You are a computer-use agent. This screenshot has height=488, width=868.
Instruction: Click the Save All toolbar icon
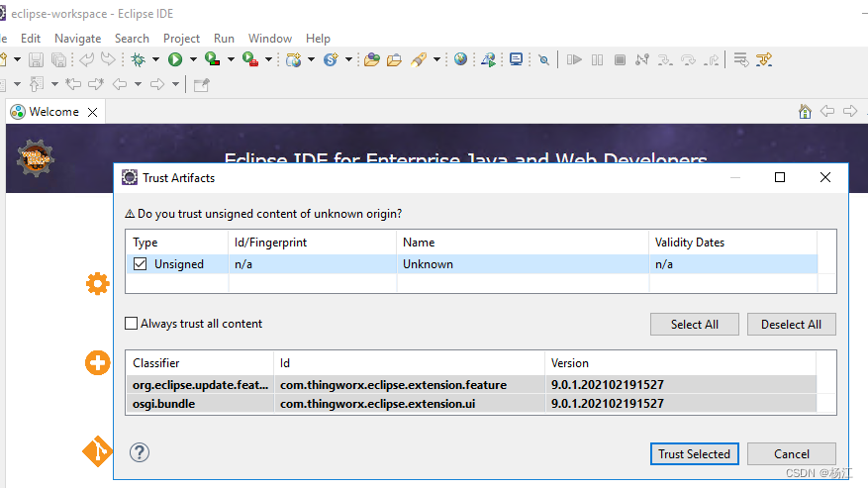58,59
